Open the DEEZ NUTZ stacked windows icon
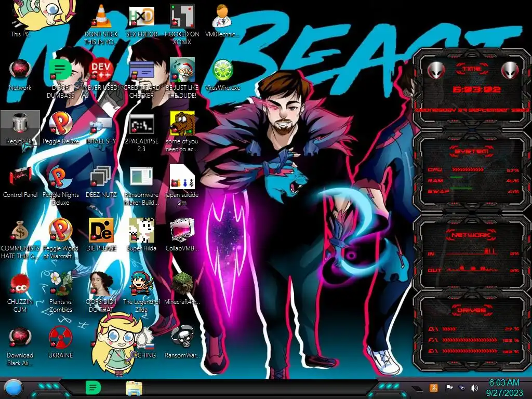 (x=101, y=177)
